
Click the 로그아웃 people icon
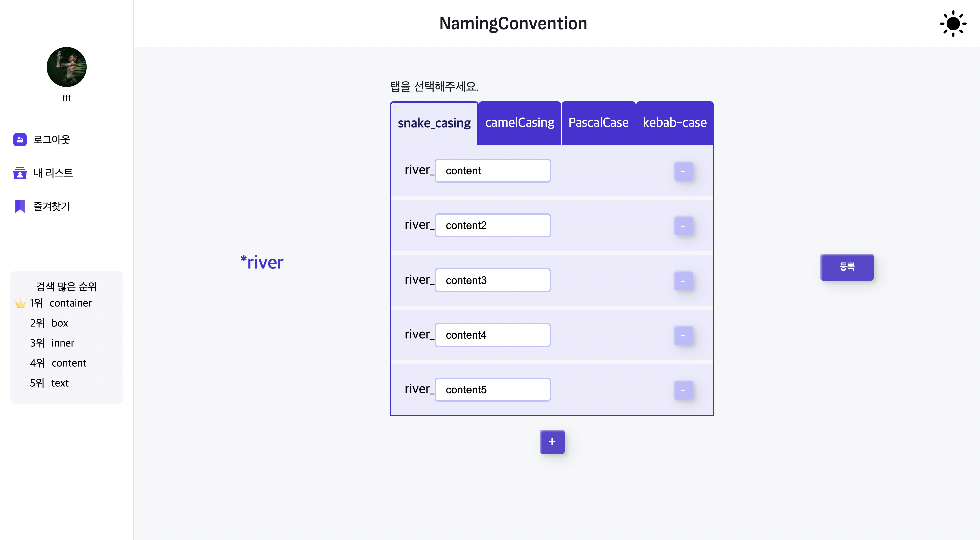pos(20,139)
